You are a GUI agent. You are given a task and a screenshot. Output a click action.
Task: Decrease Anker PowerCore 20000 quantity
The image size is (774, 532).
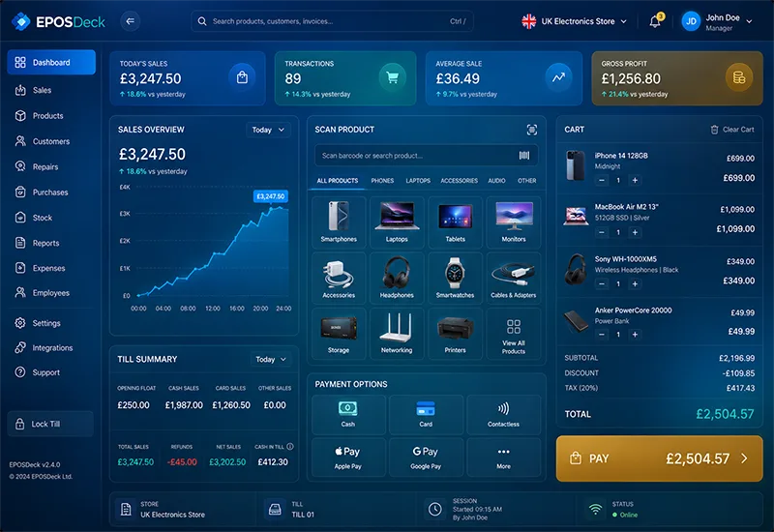click(x=601, y=334)
